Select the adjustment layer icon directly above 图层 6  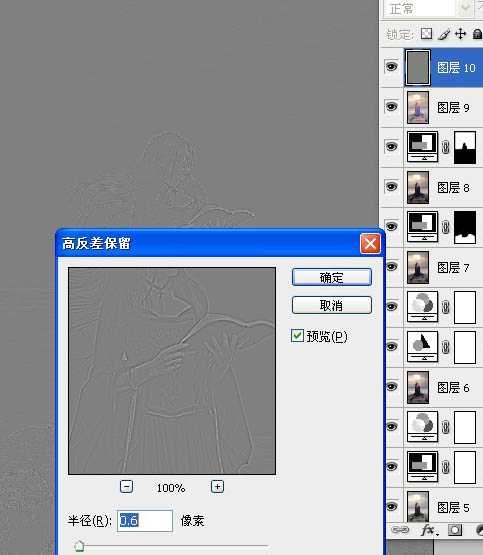tap(422, 347)
